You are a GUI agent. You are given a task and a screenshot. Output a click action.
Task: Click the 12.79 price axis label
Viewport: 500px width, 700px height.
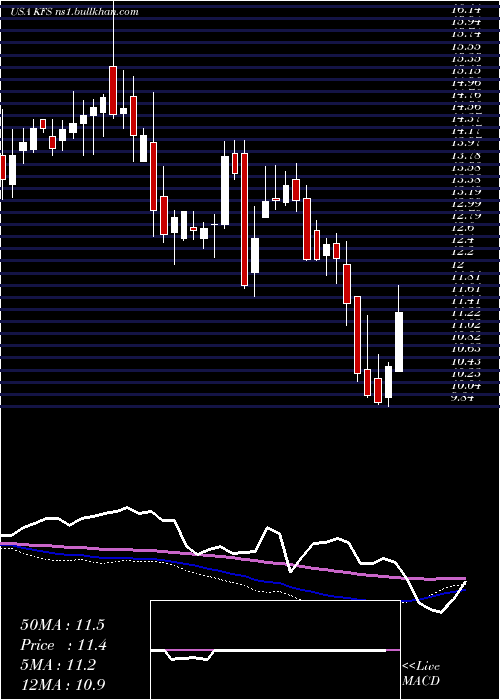(467, 216)
